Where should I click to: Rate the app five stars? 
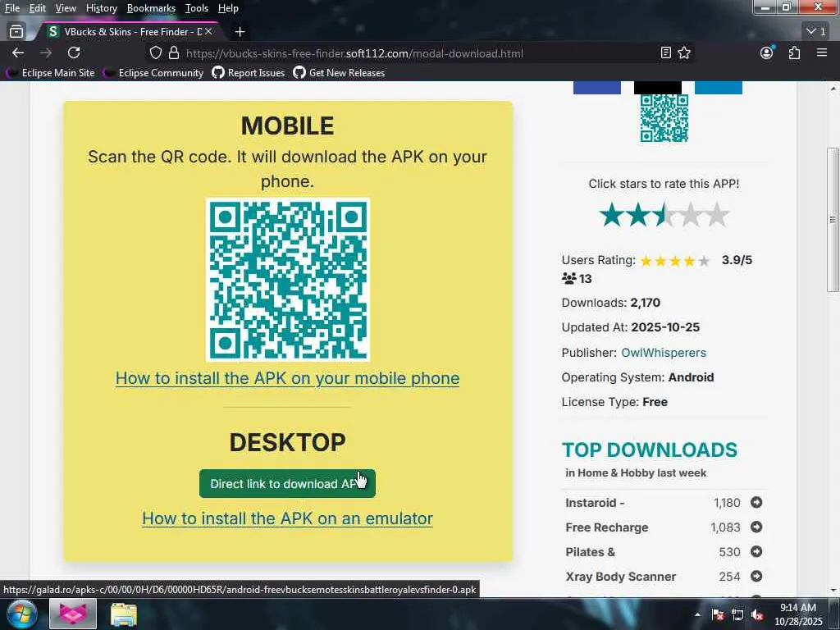[716, 216]
